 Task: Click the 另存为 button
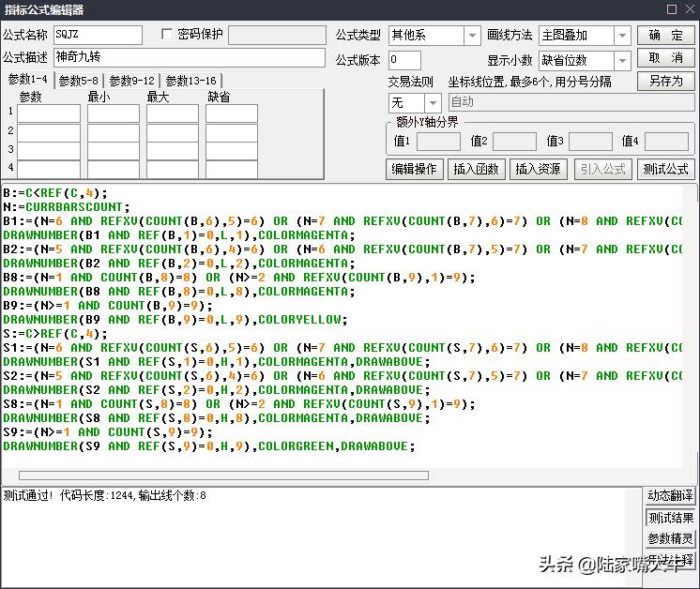pyautogui.click(x=666, y=81)
